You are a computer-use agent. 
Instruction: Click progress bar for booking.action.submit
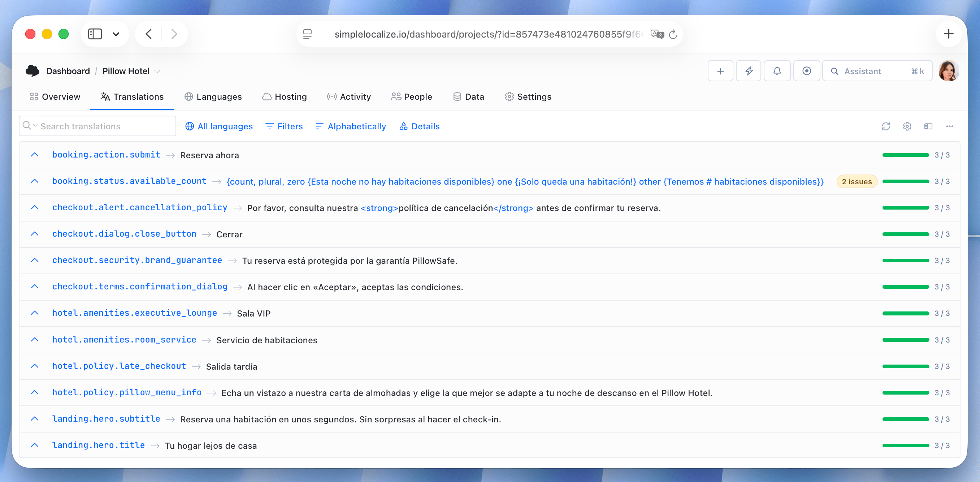click(906, 155)
